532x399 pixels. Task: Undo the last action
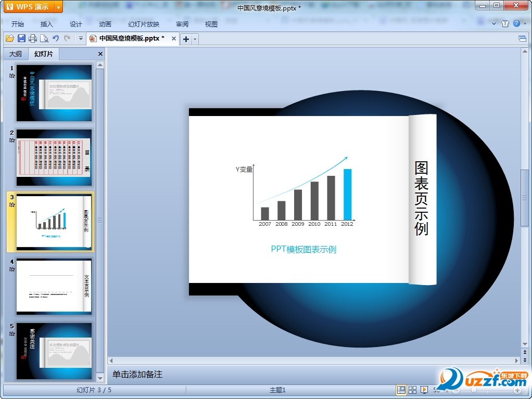56,38
